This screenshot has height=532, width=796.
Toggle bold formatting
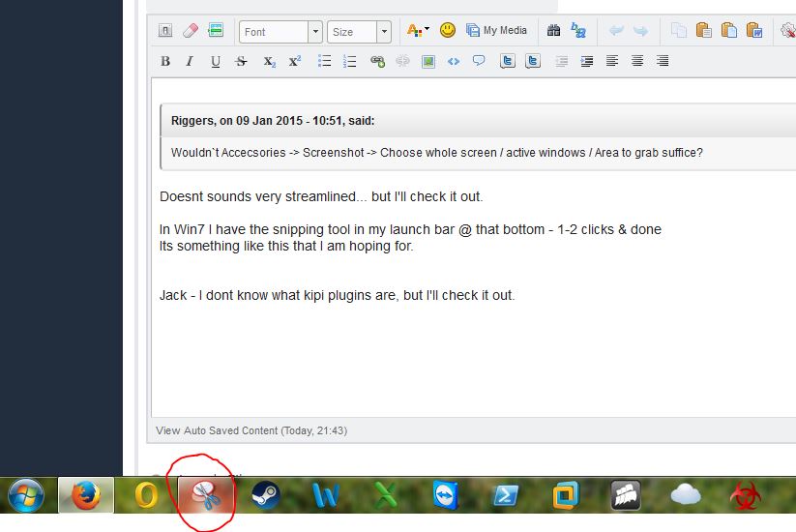(165, 62)
